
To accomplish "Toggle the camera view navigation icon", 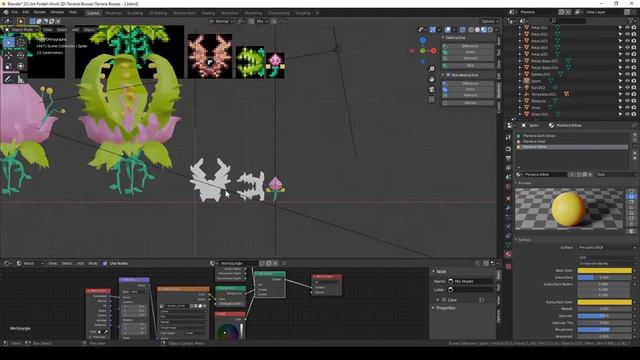I will coord(431,89).
